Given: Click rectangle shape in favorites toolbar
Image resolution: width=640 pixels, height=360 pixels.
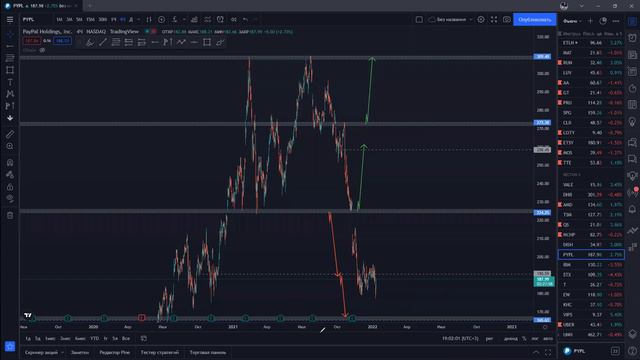Looking at the screenshot, I should (207, 42).
